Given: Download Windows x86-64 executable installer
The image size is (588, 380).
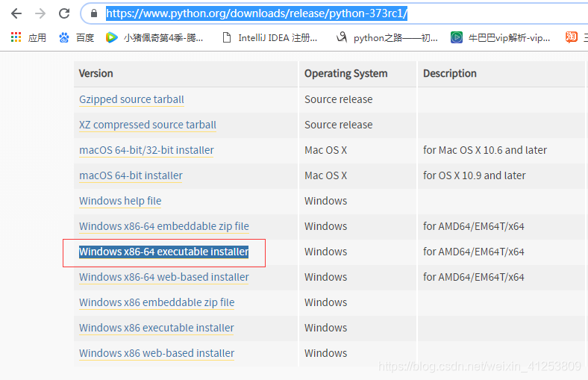Looking at the screenshot, I should click(x=164, y=252).
